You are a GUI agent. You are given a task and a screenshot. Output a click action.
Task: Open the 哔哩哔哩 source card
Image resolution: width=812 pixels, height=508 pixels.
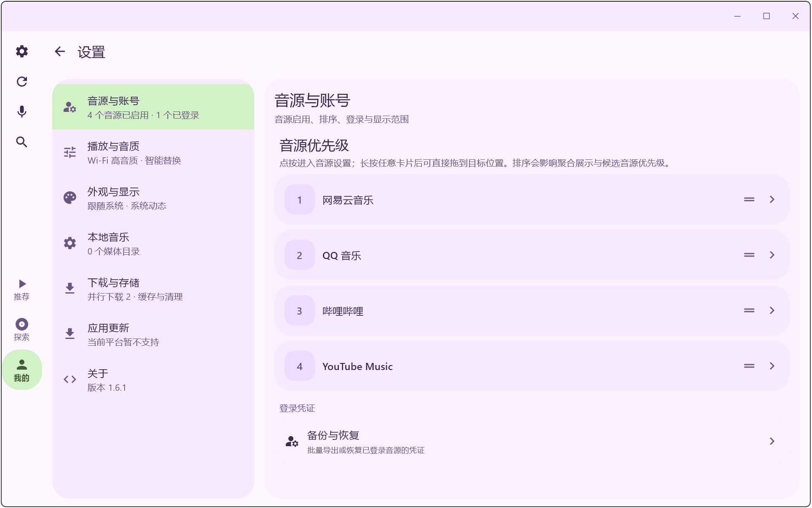tap(532, 311)
